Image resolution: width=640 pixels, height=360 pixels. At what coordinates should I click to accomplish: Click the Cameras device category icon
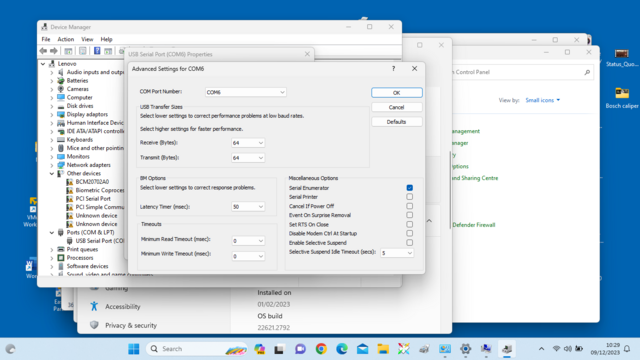[x=61, y=89]
